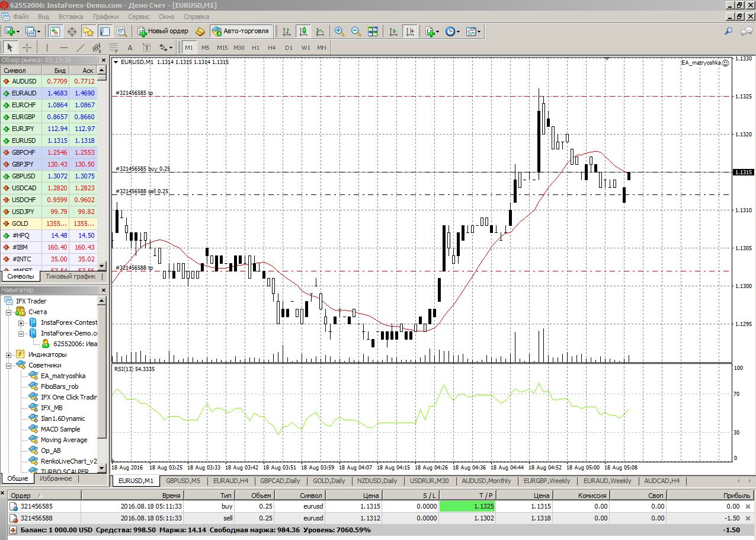
Task: Open the chat bubbles icon top right
Action: [745, 31]
